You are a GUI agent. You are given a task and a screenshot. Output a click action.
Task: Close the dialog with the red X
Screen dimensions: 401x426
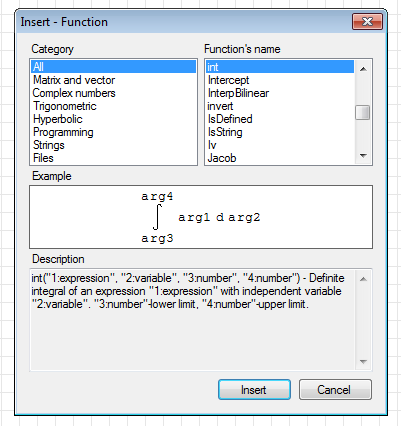(367, 22)
